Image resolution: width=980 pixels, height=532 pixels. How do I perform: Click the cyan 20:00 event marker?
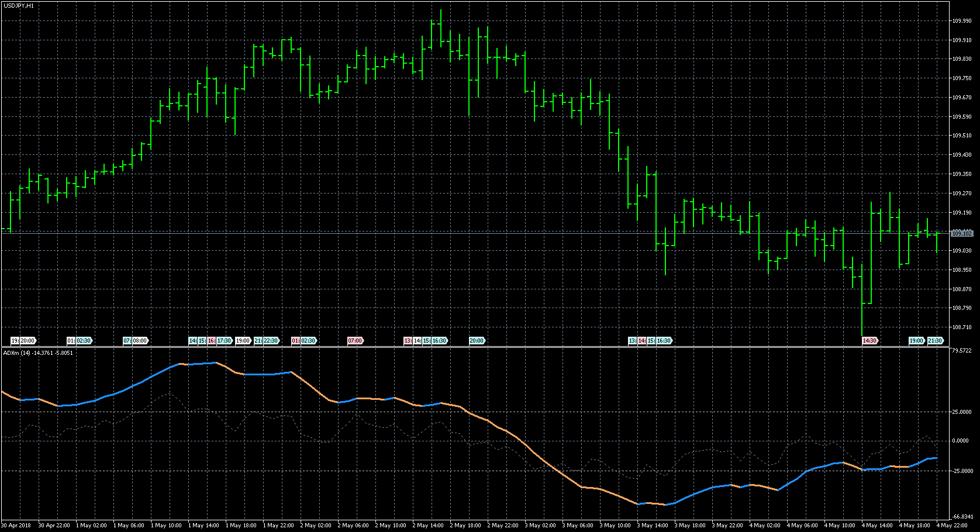pos(477,341)
